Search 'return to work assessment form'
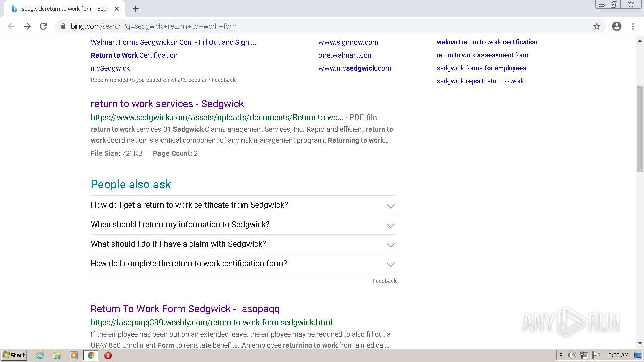Image resolution: width=644 pixels, height=362 pixels. tap(482, 55)
